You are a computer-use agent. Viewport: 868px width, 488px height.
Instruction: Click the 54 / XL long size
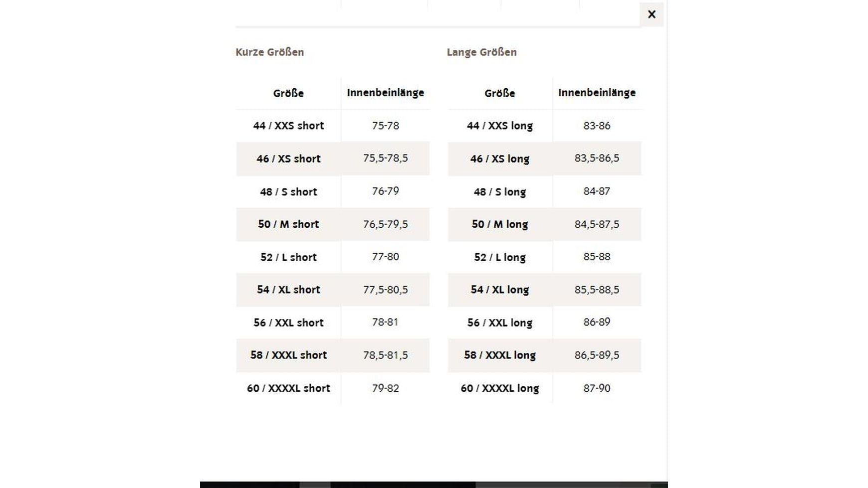[x=500, y=290]
